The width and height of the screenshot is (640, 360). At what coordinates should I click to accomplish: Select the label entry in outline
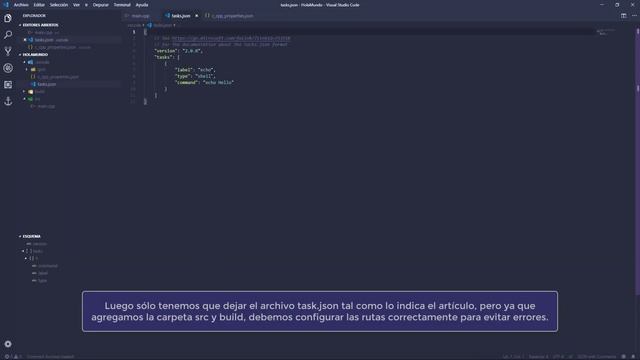(x=43, y=273)
